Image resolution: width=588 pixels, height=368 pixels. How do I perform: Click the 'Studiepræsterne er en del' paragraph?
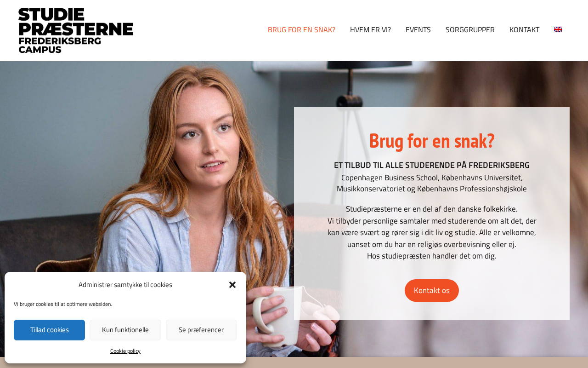click(x=432, y=232)
